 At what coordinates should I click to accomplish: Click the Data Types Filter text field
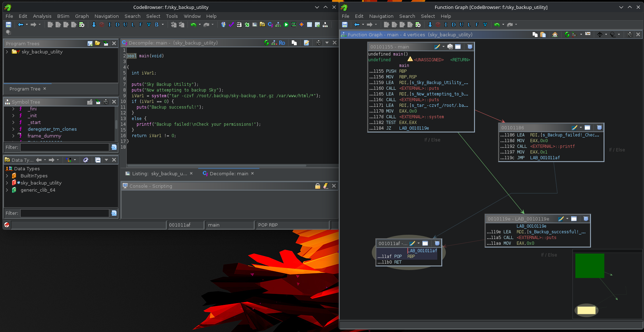click(x=64, y=213)
